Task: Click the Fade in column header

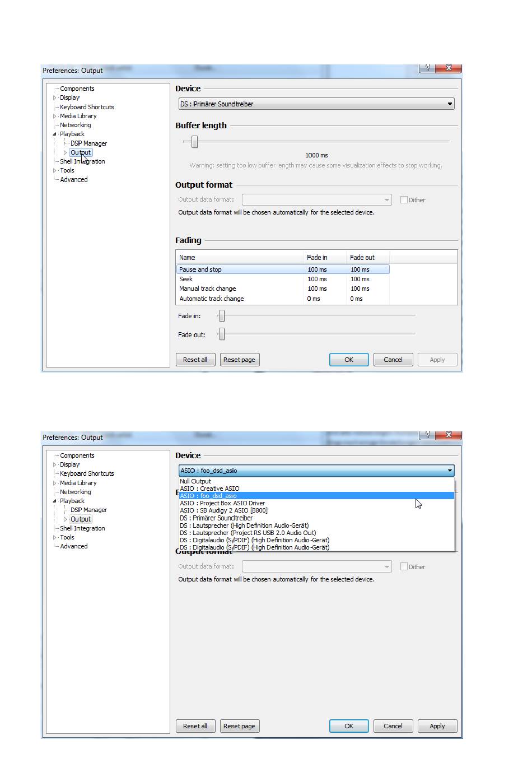Action: click(x=325, y=258)
